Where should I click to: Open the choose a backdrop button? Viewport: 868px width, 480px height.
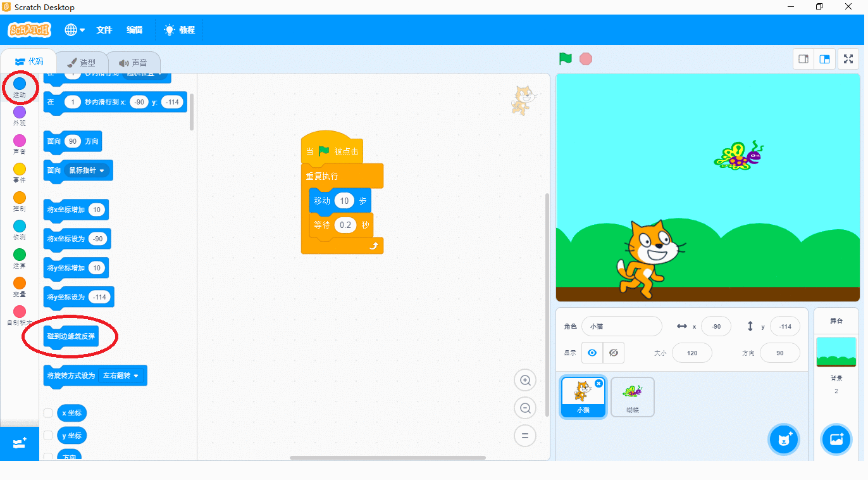pos(836,439)
